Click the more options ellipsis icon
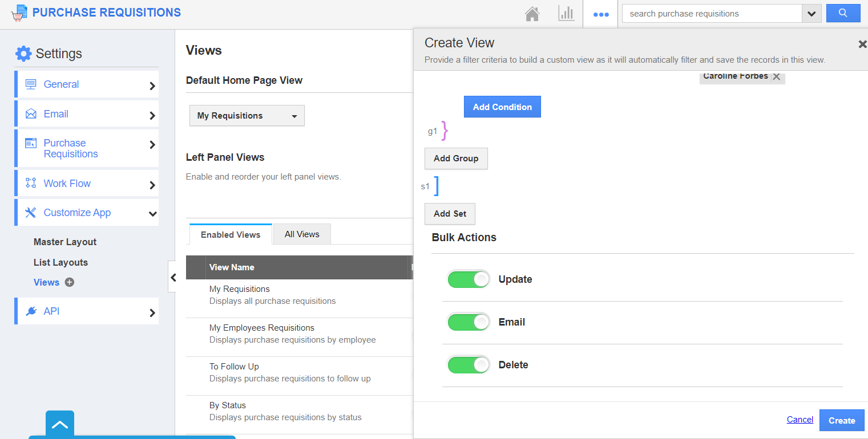Image resolution: width=868 pixels, height=439 pixels. [600, 14]
